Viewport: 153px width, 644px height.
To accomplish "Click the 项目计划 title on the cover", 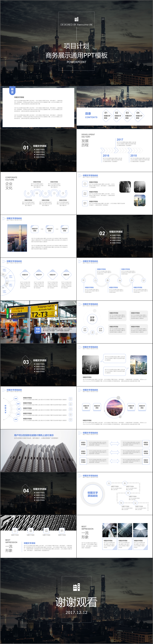I will tap(76, 46).
